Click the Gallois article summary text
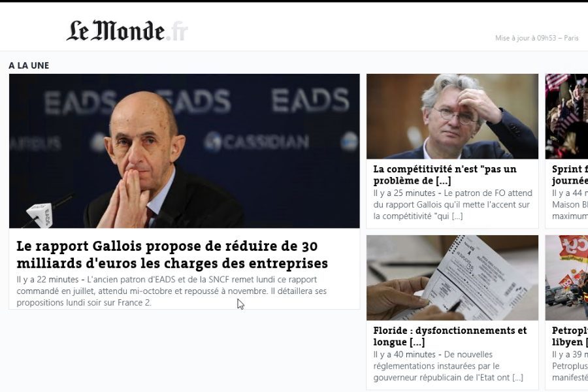 (172, 291)
